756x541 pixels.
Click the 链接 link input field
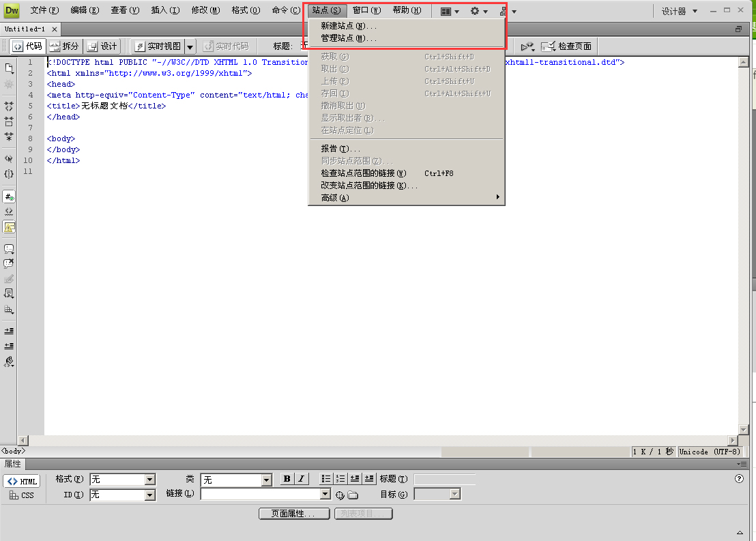(x=259, y=494)
